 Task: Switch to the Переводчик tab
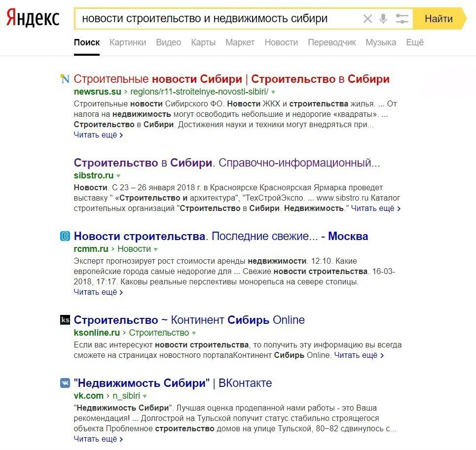[x=332, y=42]
